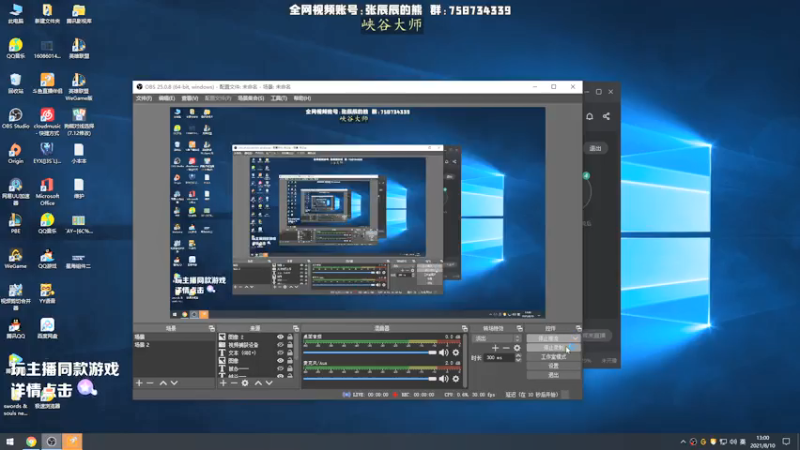Select the Origin desktop icon
This screenshot has width=800, height=450.
click(15, 154)
